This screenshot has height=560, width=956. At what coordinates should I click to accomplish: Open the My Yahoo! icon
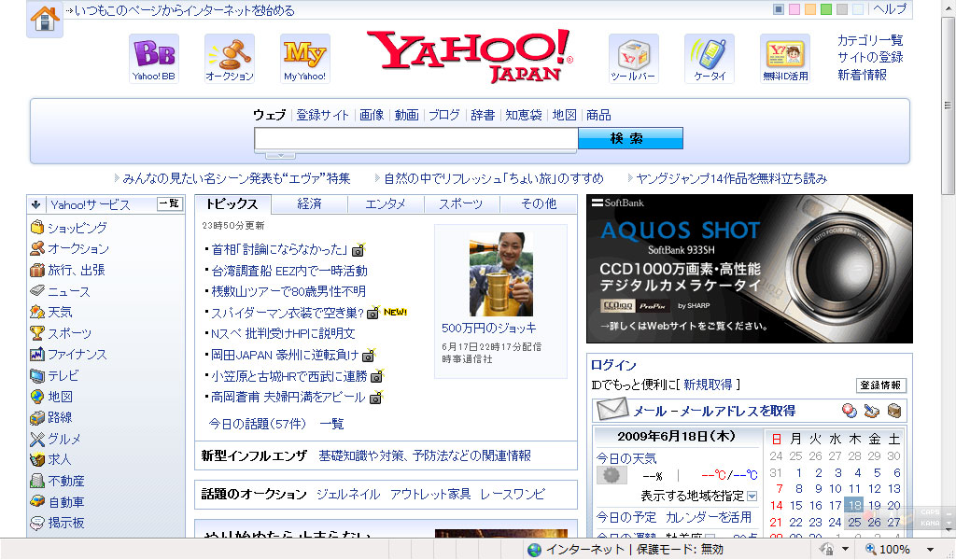[x=305, y=59]
